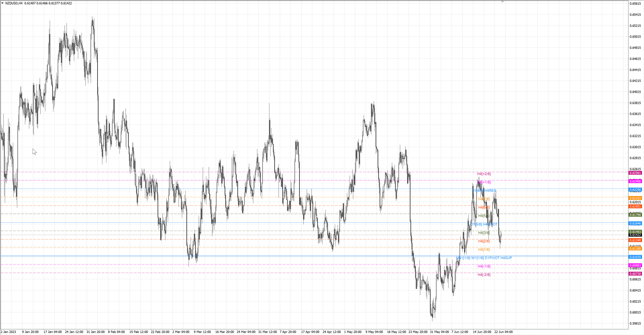Click the 22 Jun 04:00 time label
644x335 pixels.
click(x=503, y=332)
